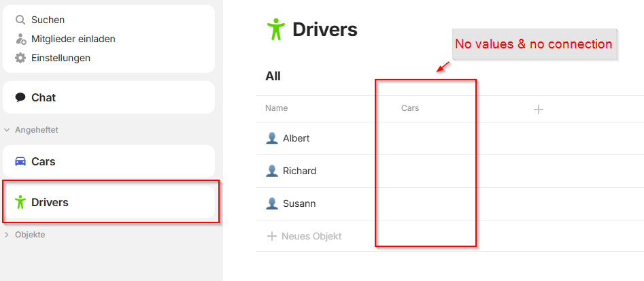The height and width of the screenshot is (281, 644).
Task: Click the search magnifier icon
Action: coord(20,20)
